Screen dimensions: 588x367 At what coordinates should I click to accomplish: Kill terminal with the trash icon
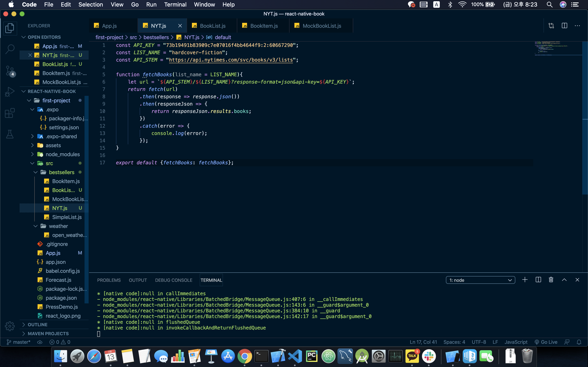tap(551, 280)
